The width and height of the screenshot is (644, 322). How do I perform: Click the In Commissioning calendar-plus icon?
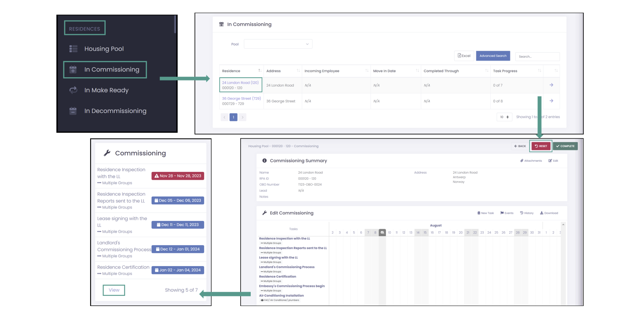pyautogui.click(x=73, y=70)
